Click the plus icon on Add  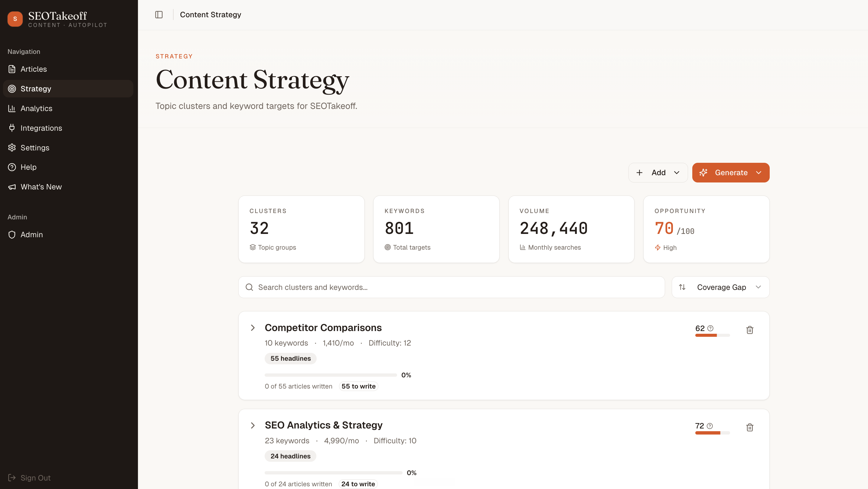click(x=639, y=173)
